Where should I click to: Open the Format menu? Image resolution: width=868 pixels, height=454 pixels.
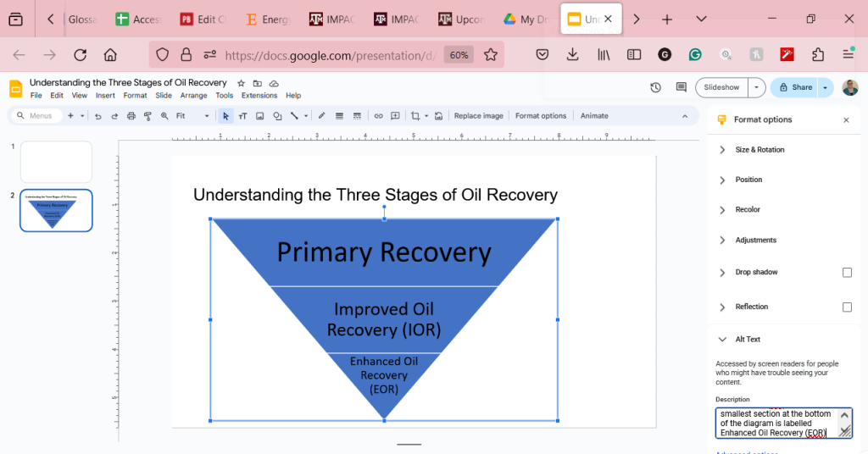click(x=135, y=96)
